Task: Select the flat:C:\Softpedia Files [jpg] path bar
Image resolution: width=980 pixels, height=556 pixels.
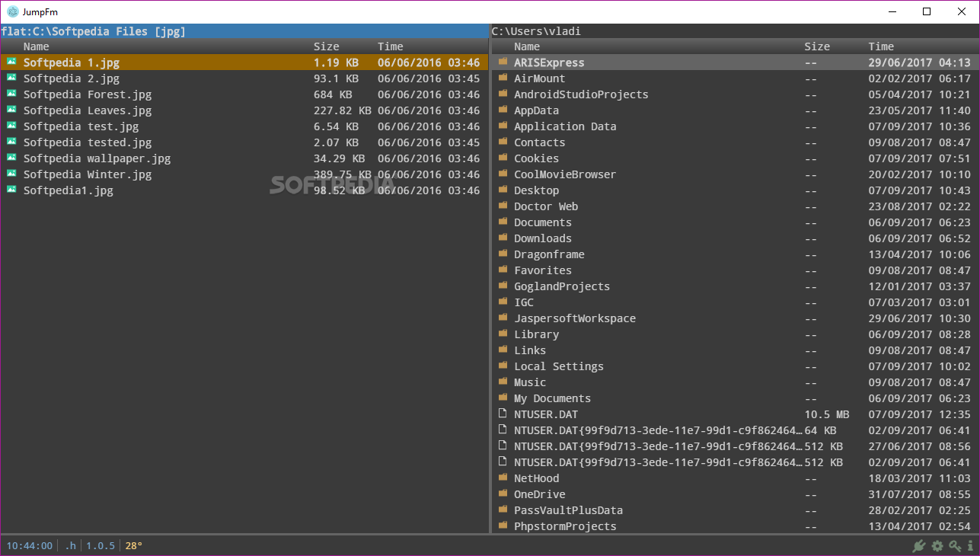Action: point(244,31)
